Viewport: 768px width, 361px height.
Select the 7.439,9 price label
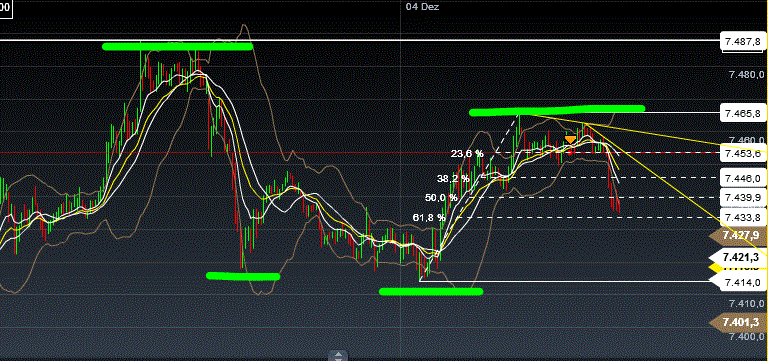point(743,197)
